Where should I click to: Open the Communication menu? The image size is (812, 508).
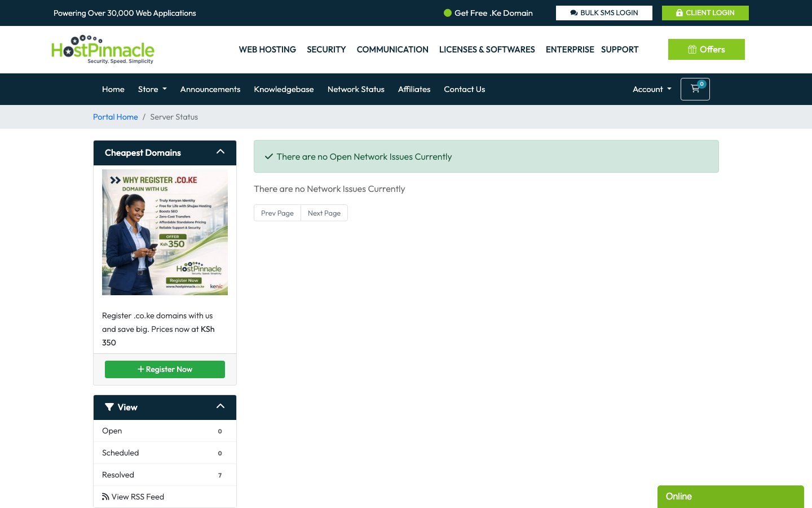(392, 50)
